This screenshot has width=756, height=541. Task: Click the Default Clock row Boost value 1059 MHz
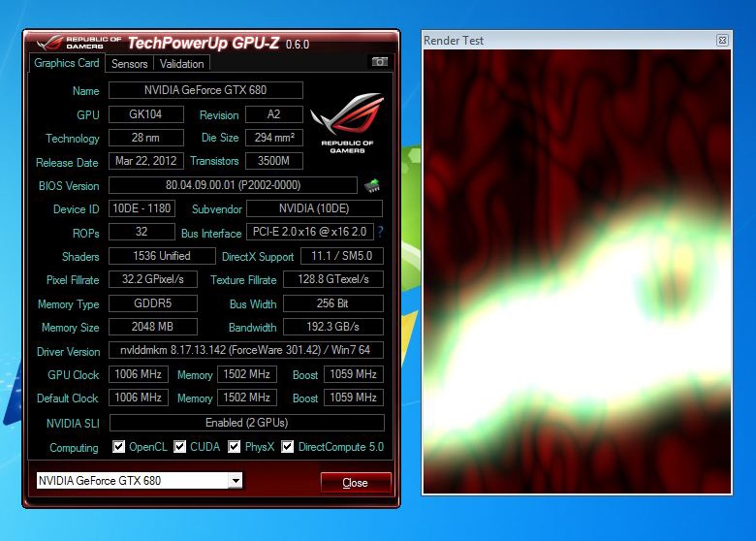pos(354,398)
